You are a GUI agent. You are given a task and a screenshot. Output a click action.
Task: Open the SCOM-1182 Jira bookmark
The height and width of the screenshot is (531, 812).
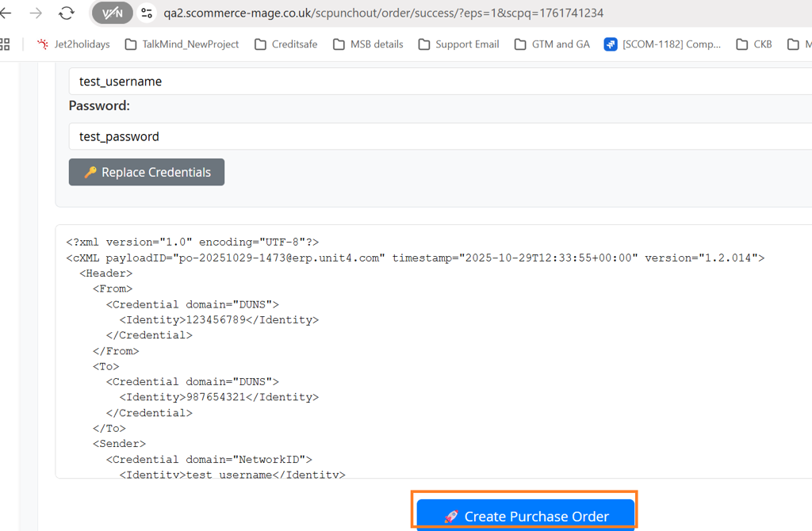coord(663,44)
